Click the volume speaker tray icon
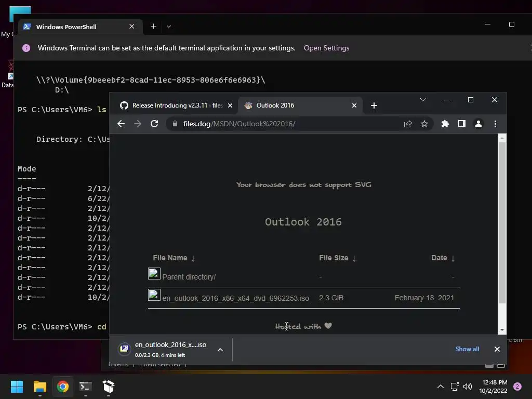 468,387
